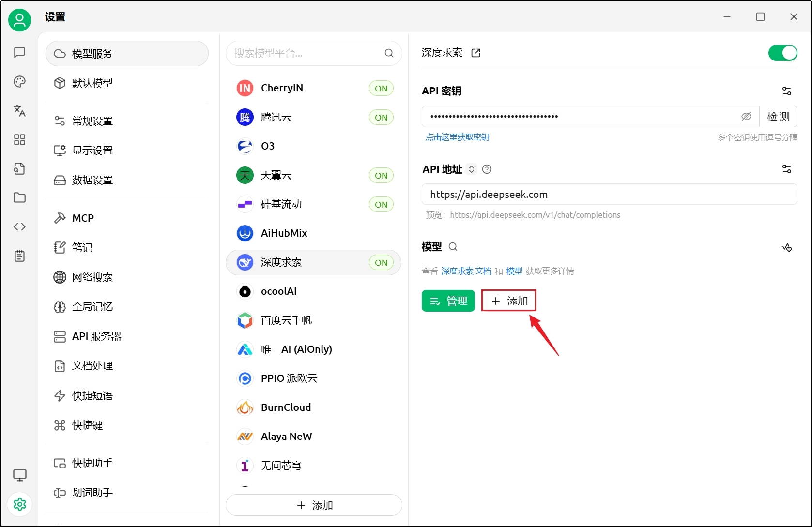Open 点击这里获取密钥 link

click(x=457, y=137)
